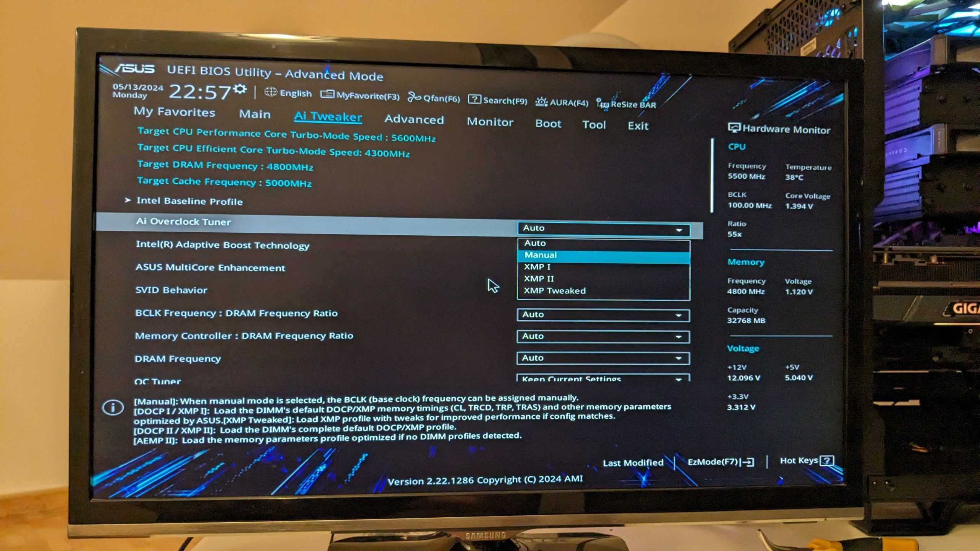Switch to EzMode using F7 icon
Screen dimensions: 980x551
[722, 461]
